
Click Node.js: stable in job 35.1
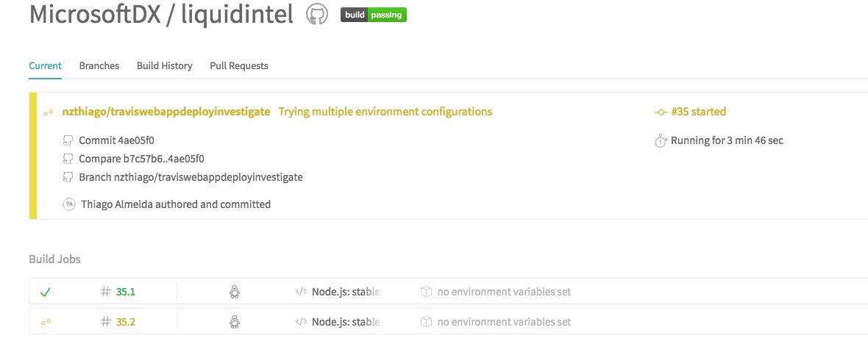tap(346, 292)
